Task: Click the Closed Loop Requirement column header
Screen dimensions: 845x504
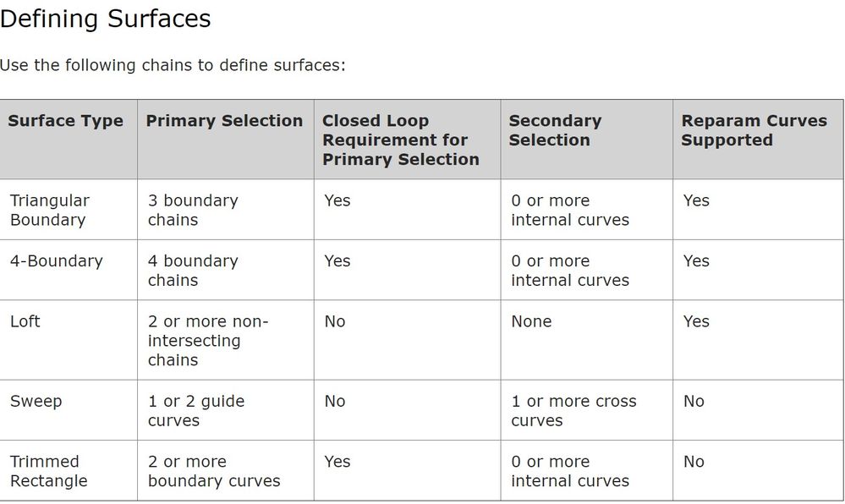Action: [401, 140]
